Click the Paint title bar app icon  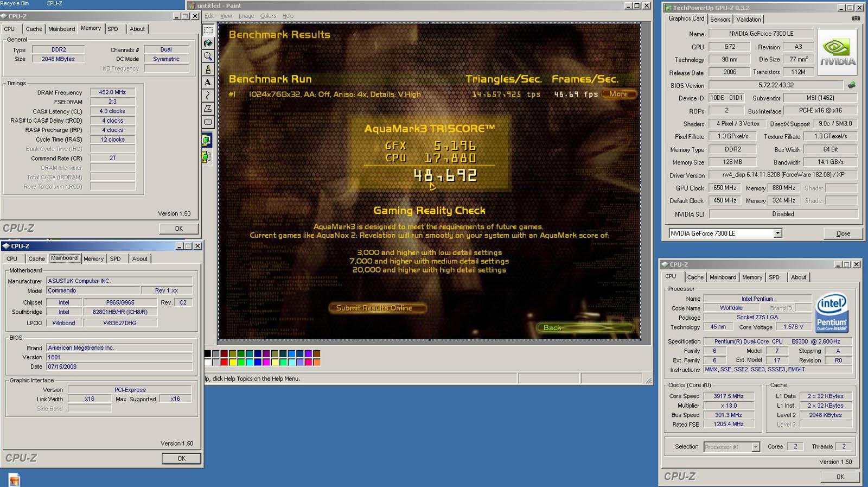click(192, 5)
